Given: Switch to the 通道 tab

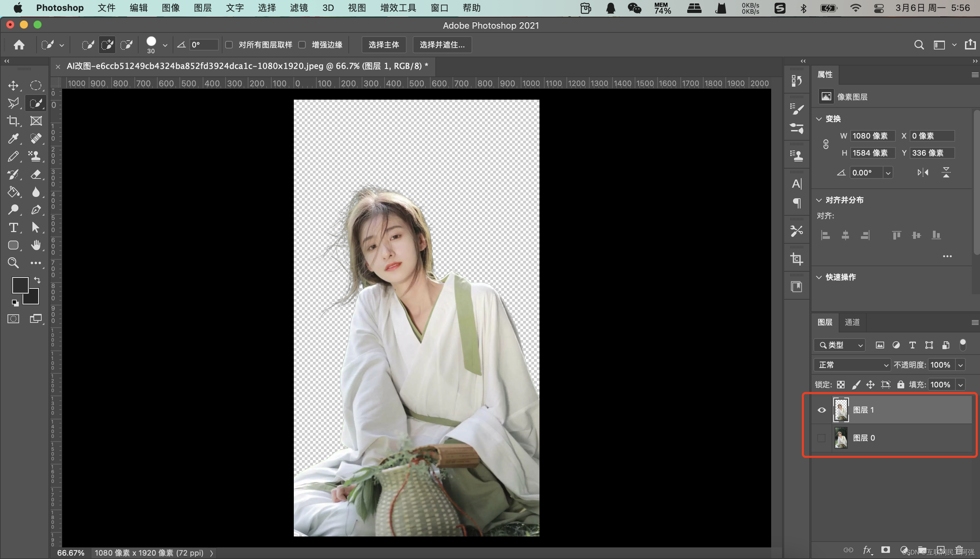Looking at the screenshot, I should [852, 322].
